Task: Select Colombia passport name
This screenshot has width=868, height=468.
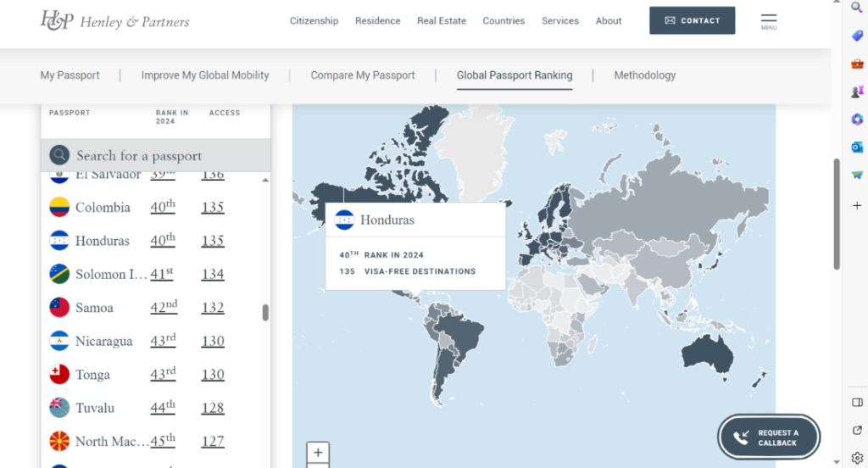Action: [x=103, y=207]
